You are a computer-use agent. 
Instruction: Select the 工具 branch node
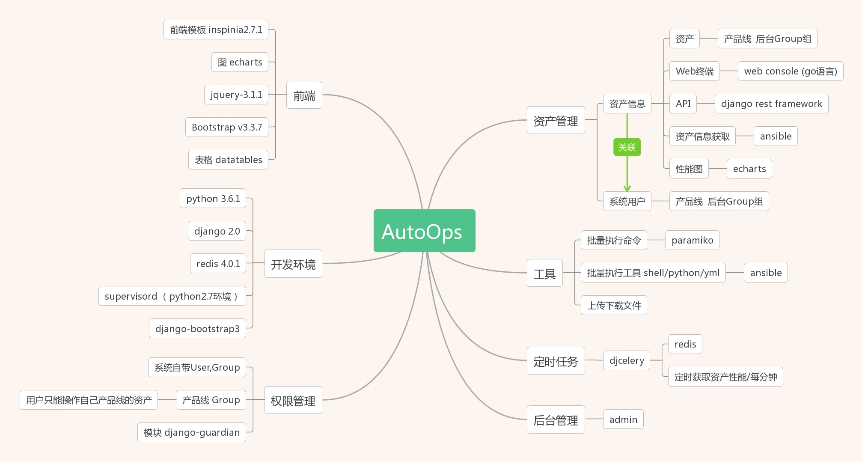pyautogui.click(x=544, y=273)
